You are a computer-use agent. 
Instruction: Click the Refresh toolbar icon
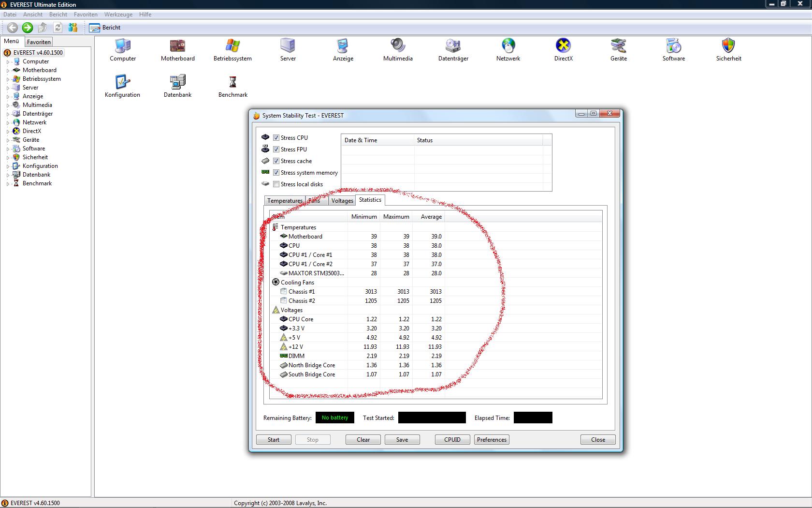(58, 28)
